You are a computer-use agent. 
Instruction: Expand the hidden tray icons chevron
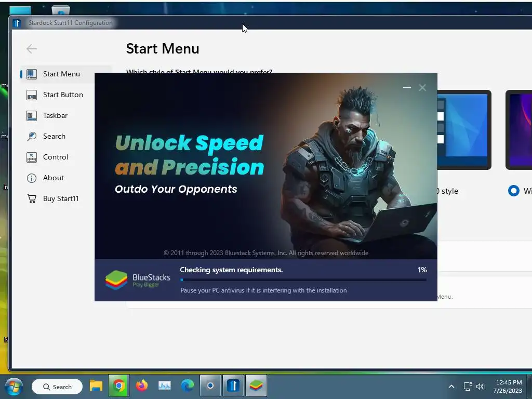(451, 387)
